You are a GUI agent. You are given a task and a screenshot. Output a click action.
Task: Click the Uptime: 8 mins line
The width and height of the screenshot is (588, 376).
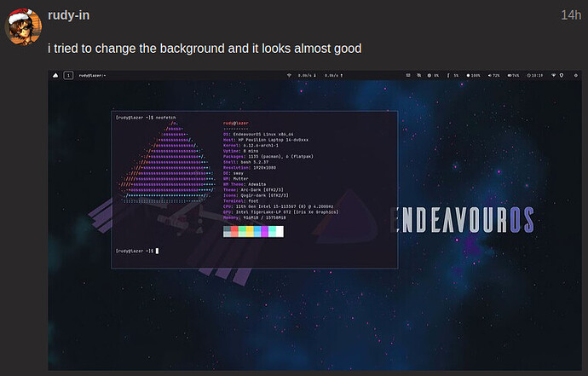pyautogui.click(x=240, y=151)
